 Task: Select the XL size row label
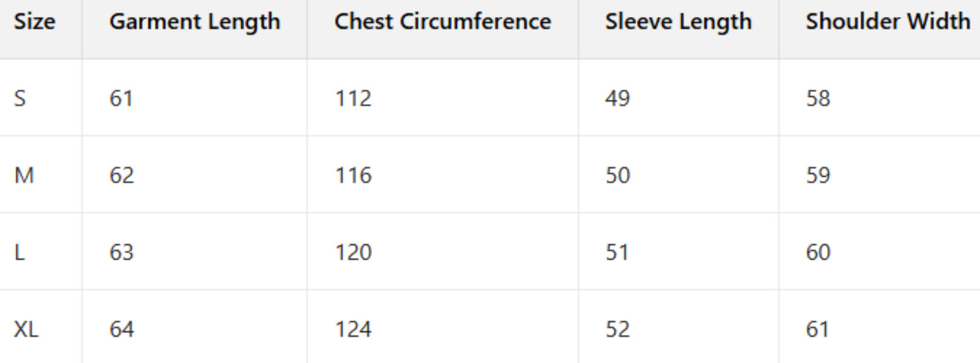(26, 329)
